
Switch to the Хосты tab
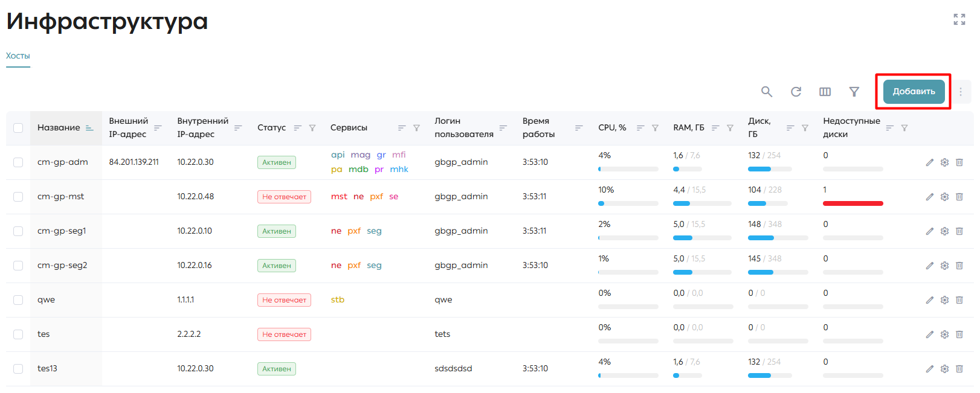(18, 56)
